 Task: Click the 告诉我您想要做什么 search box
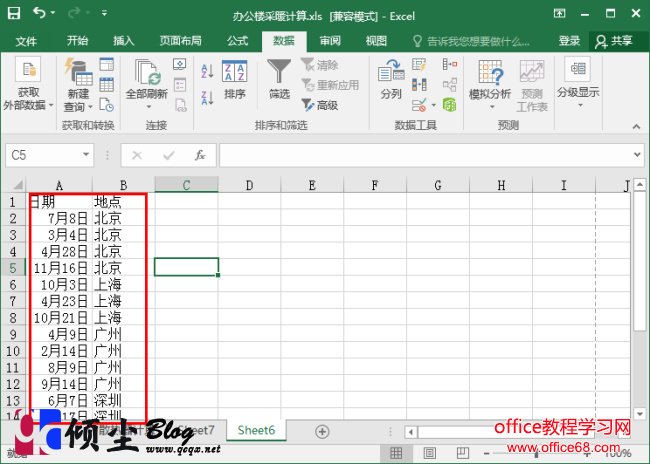(x=472, y=41)
